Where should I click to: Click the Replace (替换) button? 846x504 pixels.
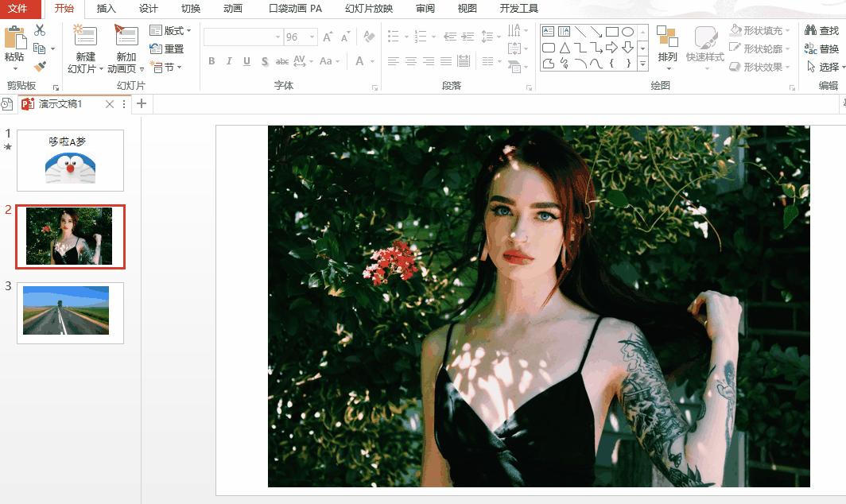[x=821, y=48]
